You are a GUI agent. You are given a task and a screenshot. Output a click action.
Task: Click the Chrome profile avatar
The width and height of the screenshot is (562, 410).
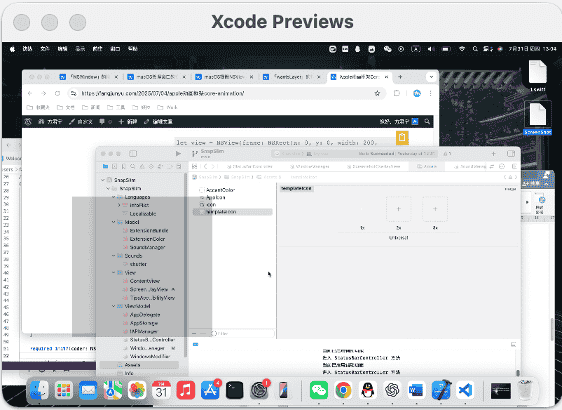(x=417, y=94)
